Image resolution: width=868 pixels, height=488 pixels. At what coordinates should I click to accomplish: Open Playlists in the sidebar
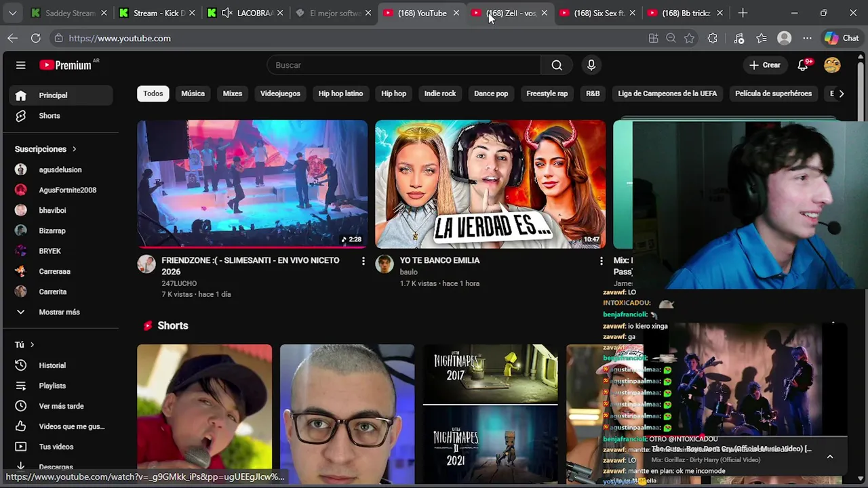coord(61,386)
